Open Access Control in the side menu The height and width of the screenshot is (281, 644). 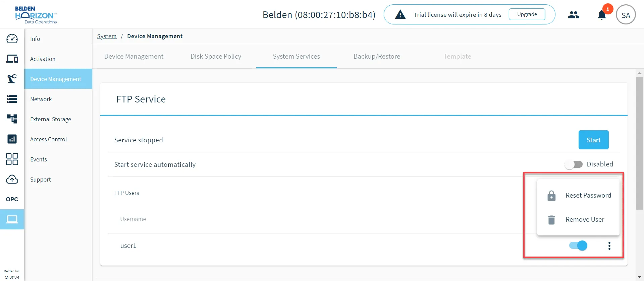pos(58,139)
